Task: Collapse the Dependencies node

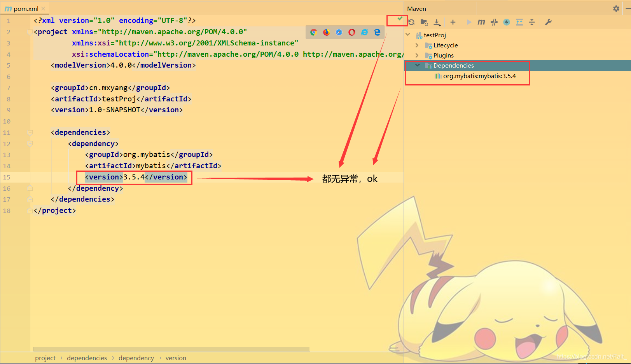Action: pos(418,65)
